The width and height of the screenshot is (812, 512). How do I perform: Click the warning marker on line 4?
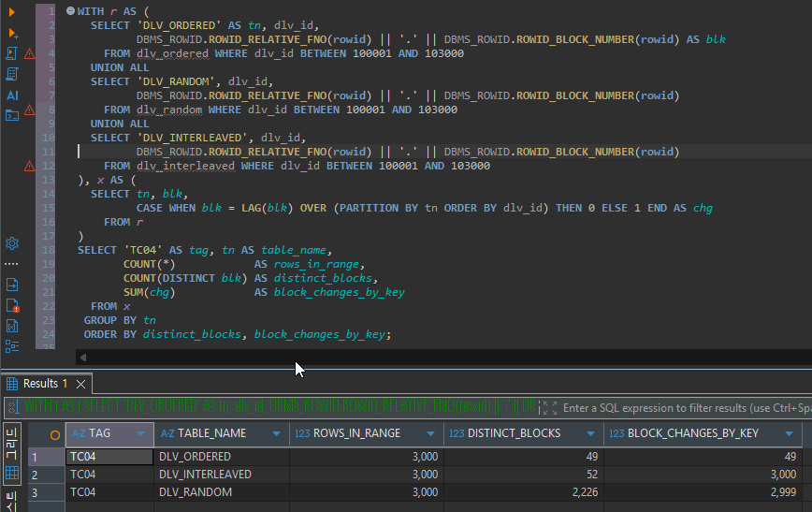point(30,53)
